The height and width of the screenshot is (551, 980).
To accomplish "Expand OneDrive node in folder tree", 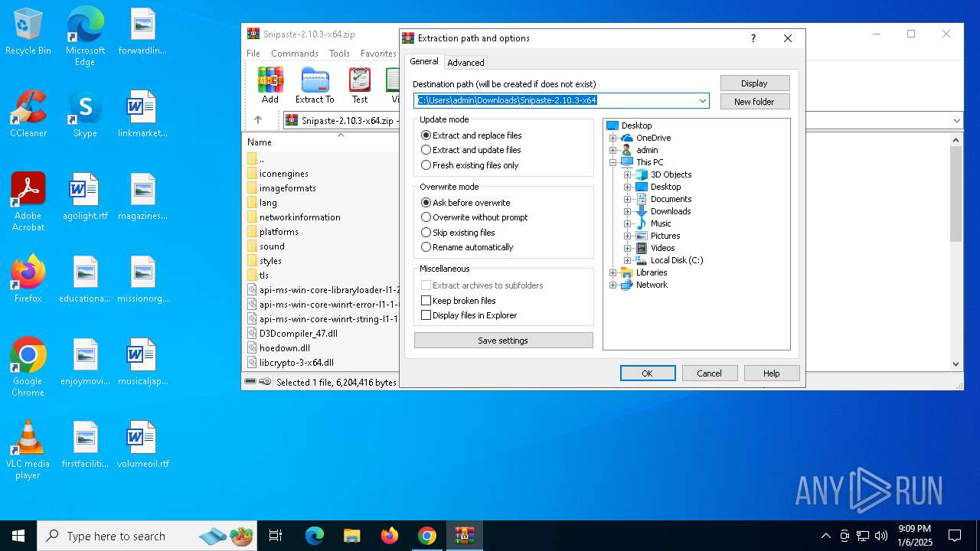I will click(612, 138).
